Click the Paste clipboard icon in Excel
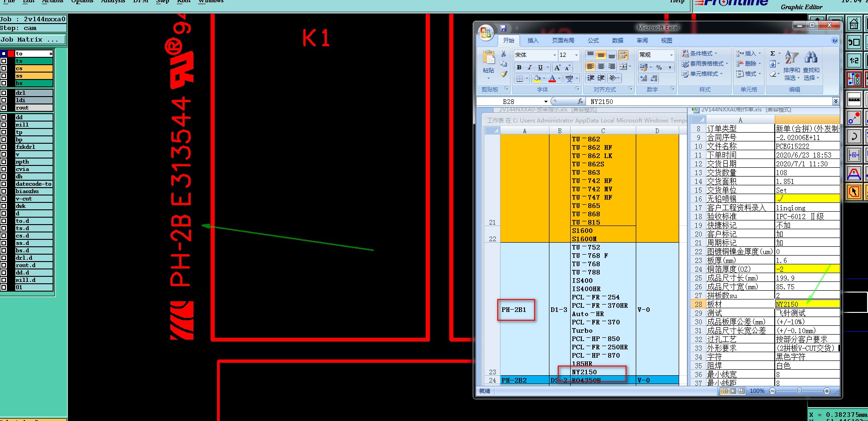The width and height of the screenshot is (868, 421). pyautogui.click(x=488, y=58)
